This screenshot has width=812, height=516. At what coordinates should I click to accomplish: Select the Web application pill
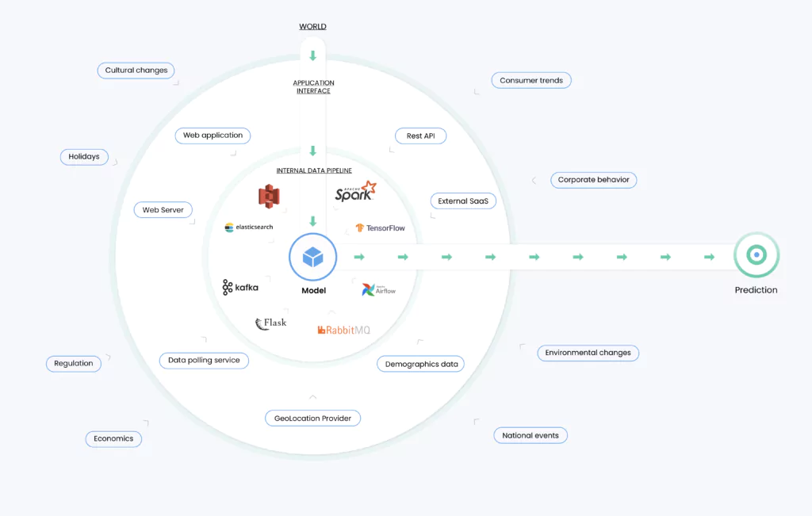(213, 136)
